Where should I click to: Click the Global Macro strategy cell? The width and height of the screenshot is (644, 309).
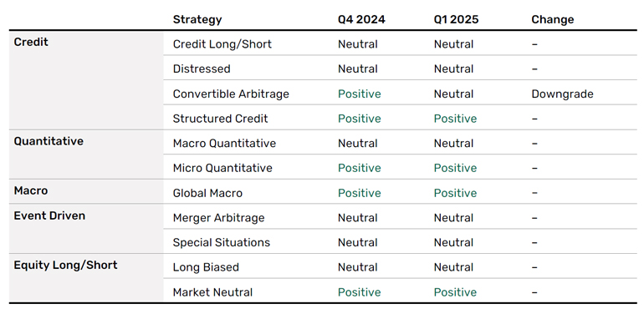coord(207,193)
